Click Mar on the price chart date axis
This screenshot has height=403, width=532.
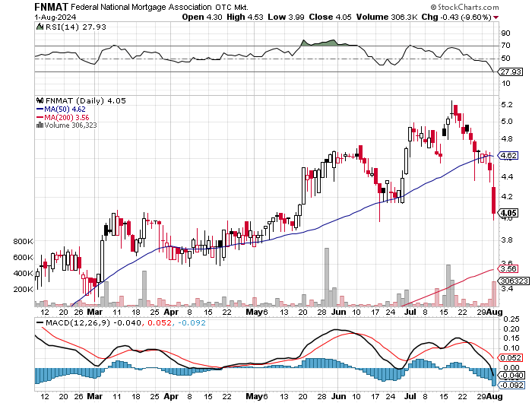[95, 312]
